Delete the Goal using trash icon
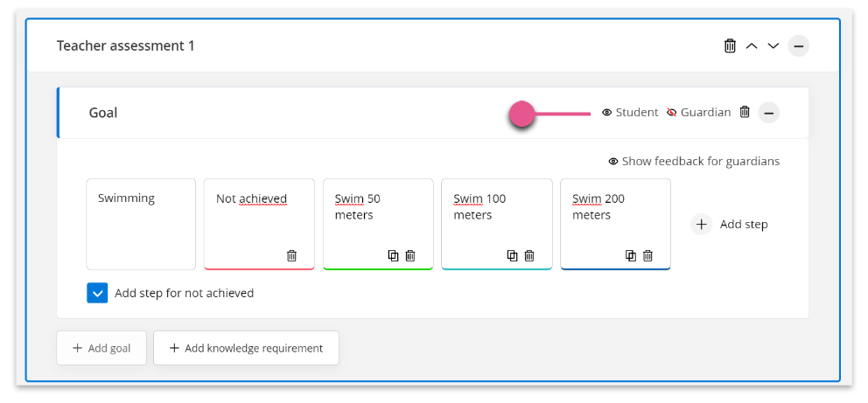Screen dimensions: 868x403 745,112
